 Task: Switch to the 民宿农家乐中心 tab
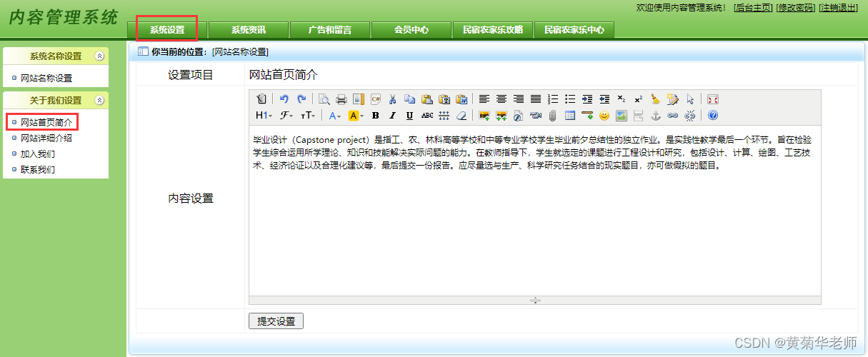(x=574, y=30)
